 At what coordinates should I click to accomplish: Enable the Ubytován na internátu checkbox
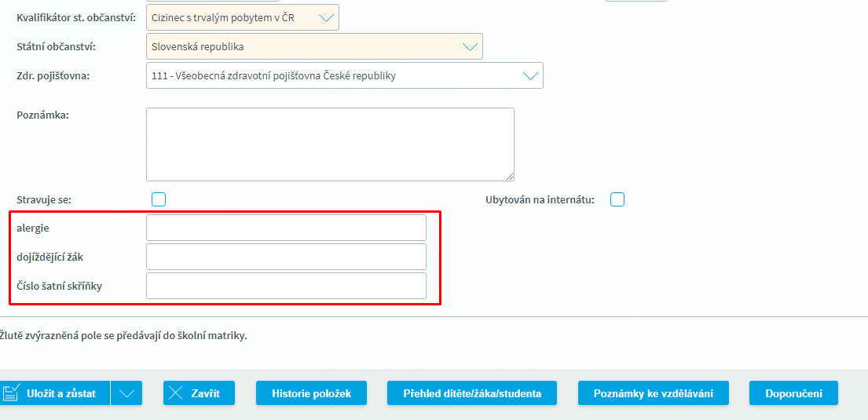pyautogui.click(x=617, y=199)
